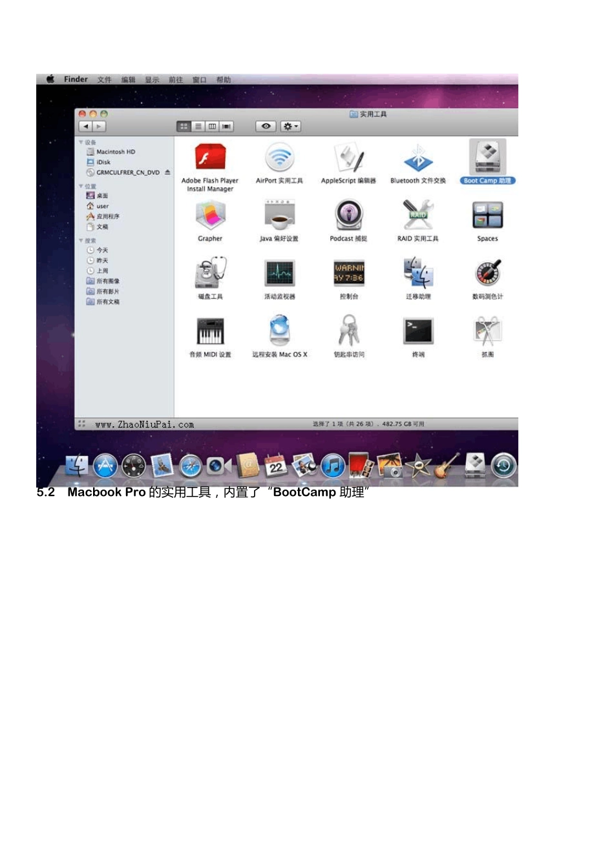Image resolution: width=614 pixels, height=868 pixels.
Task: Click the Quick Look eye button
Action: [x=266, y=127]
